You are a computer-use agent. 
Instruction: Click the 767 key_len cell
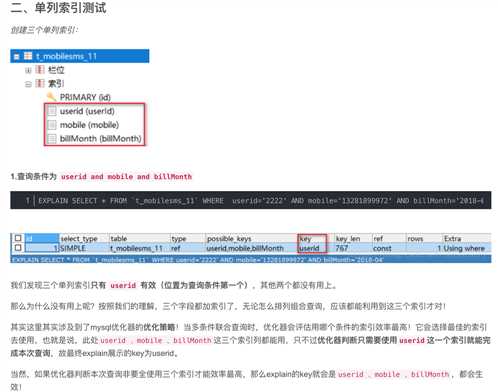coord(353,248)
